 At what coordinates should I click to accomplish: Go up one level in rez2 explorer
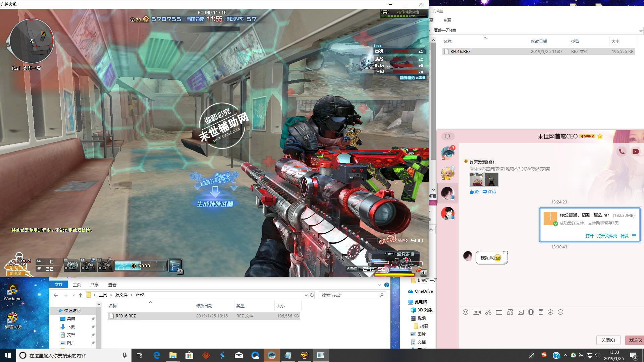pyautogui.click(x=80, y=295)
